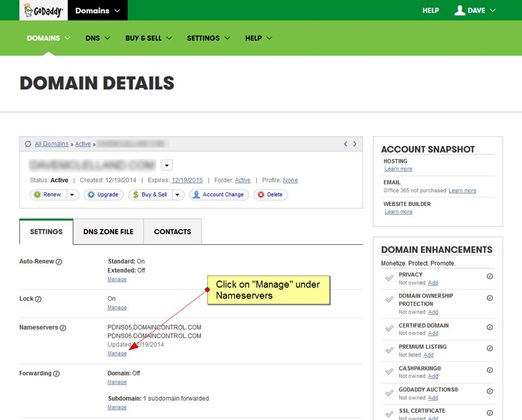Viewport: 522px width, 420px height.
Task: Click the GoDaddy logo
Action: point(43,10)
